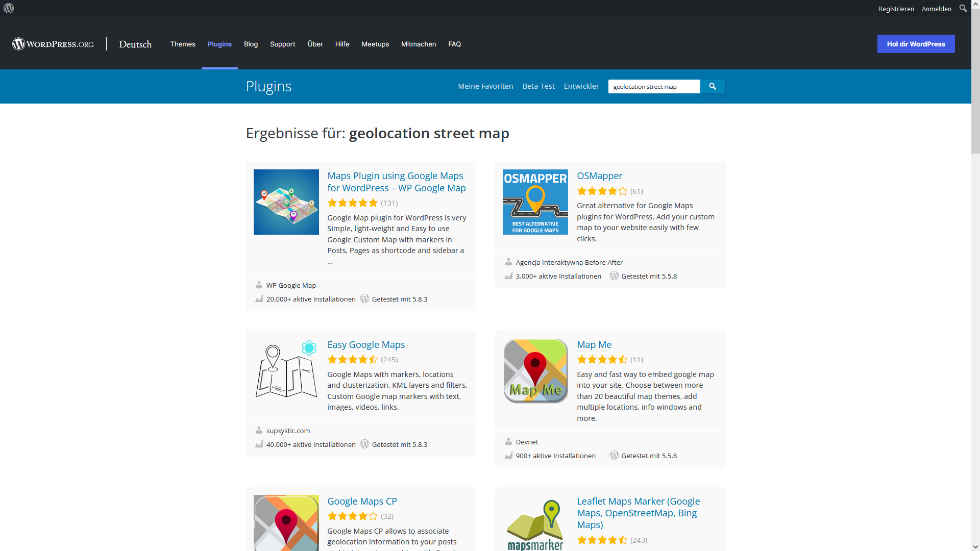Open the Google Maps CP title link
This screenshot has width=980, height=551.
click(x=362, y=501)
